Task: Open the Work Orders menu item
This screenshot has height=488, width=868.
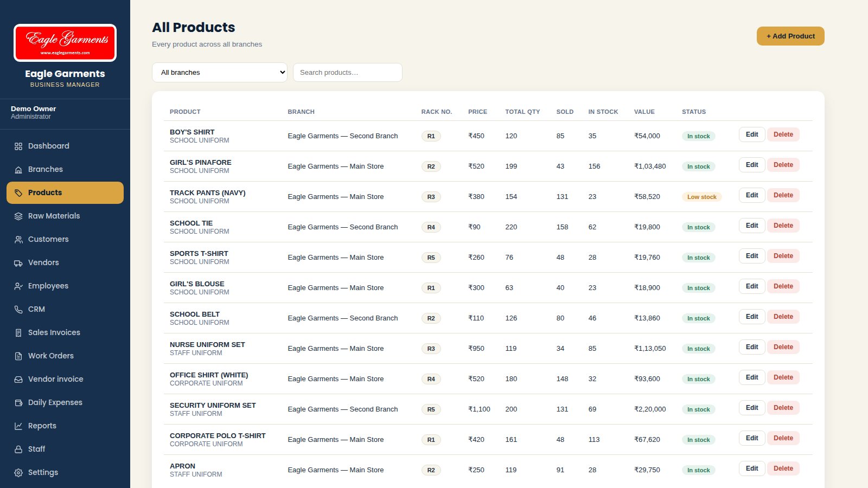Action: click(x=65, y=356)
